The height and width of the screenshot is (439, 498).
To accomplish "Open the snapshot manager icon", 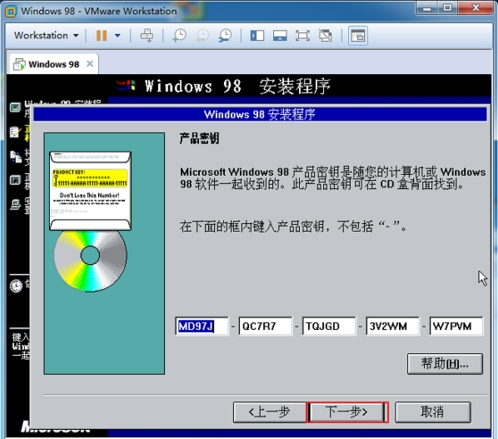I will click(225, 35).
